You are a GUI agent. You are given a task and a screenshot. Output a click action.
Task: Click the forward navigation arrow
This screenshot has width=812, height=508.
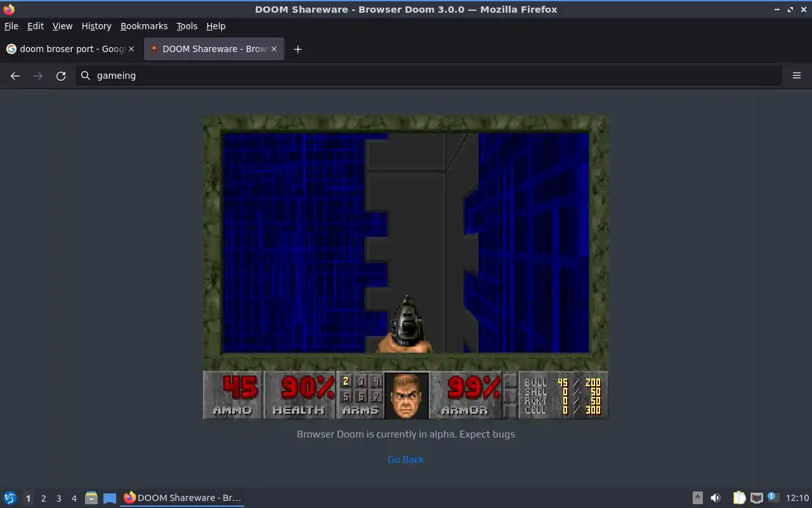coord(38,76)
